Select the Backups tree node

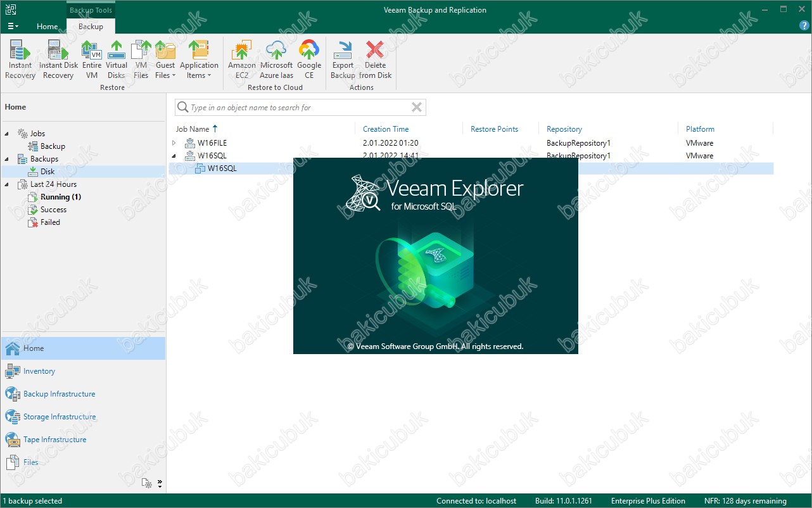tap(44, 159)
